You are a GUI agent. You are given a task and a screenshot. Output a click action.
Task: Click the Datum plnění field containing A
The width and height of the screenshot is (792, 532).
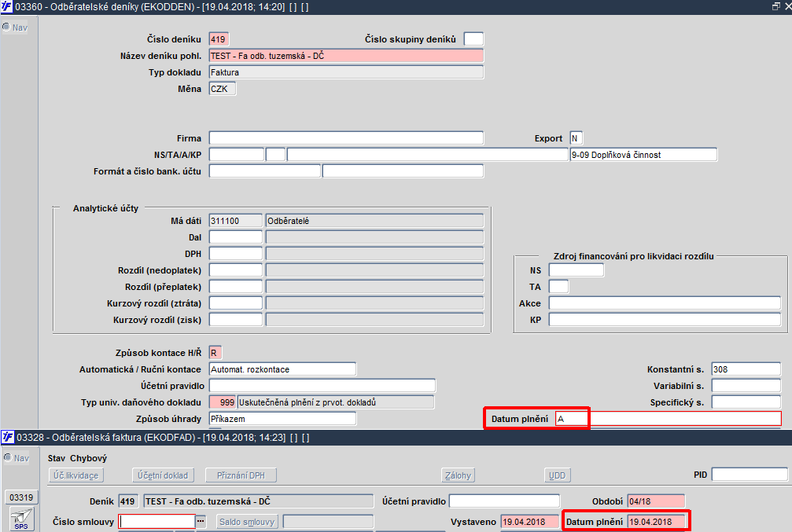pyautogui.click(x=571, y=419)
